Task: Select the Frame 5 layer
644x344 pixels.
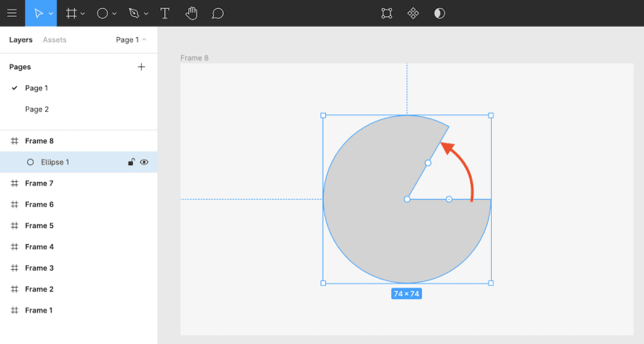Action: click(78, 226)
